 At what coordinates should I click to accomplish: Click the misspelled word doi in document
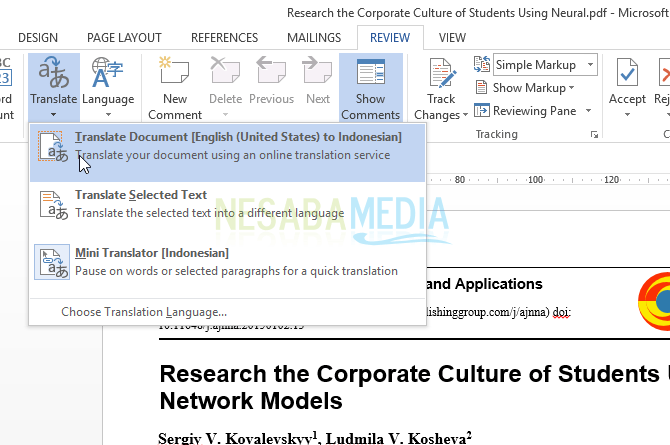point(561,312)
